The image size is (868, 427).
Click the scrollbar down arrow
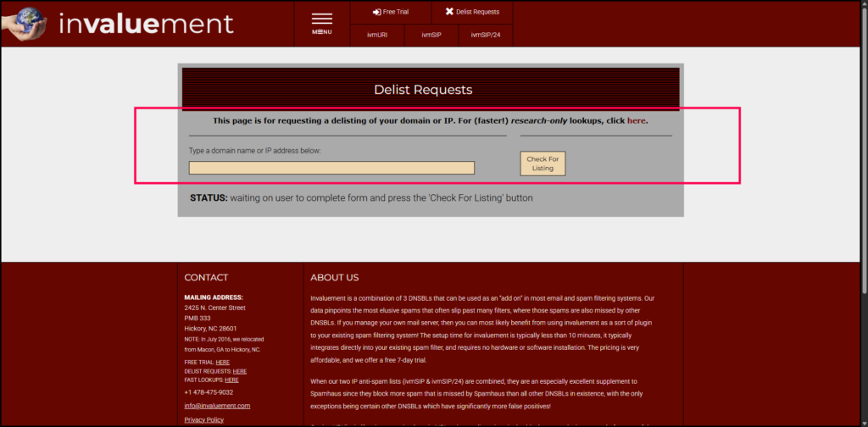pyautogui.click(x=862, y=421)
